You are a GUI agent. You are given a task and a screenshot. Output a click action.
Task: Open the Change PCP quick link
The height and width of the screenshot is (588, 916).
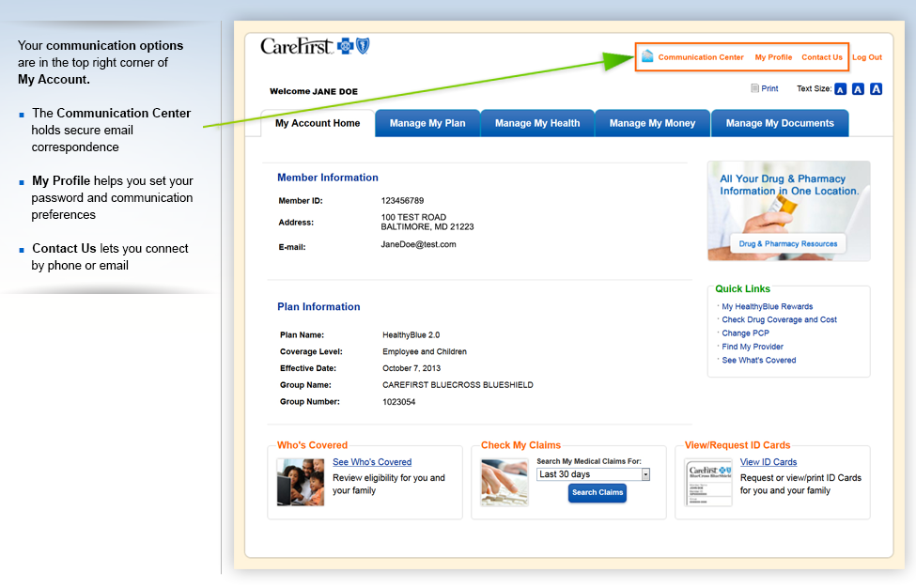[745, 333]
